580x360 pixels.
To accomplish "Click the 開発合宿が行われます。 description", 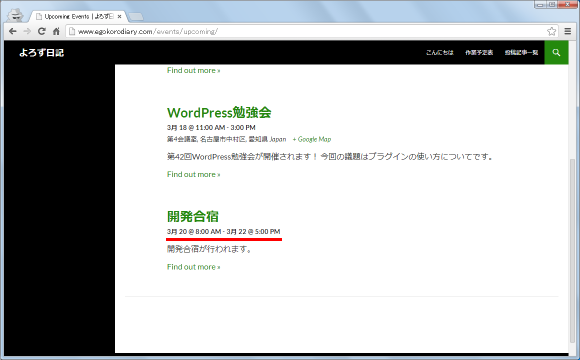I will [209, 249].
